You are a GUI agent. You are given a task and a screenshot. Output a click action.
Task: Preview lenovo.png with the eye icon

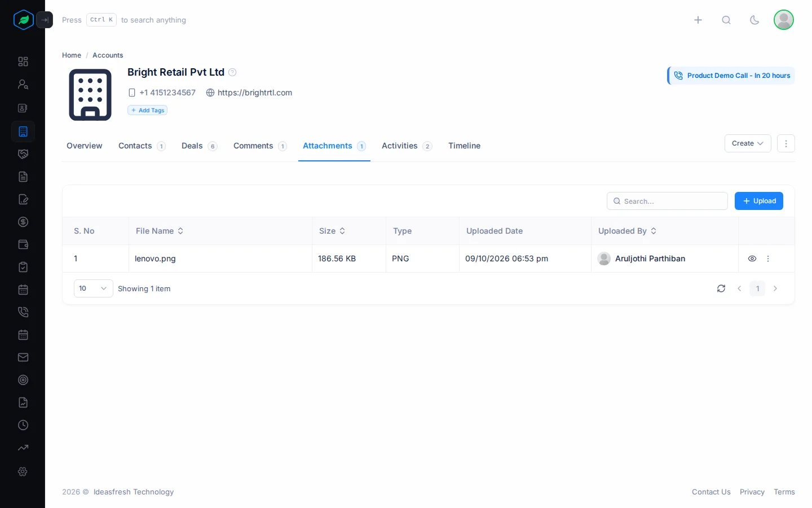point(752,259)
